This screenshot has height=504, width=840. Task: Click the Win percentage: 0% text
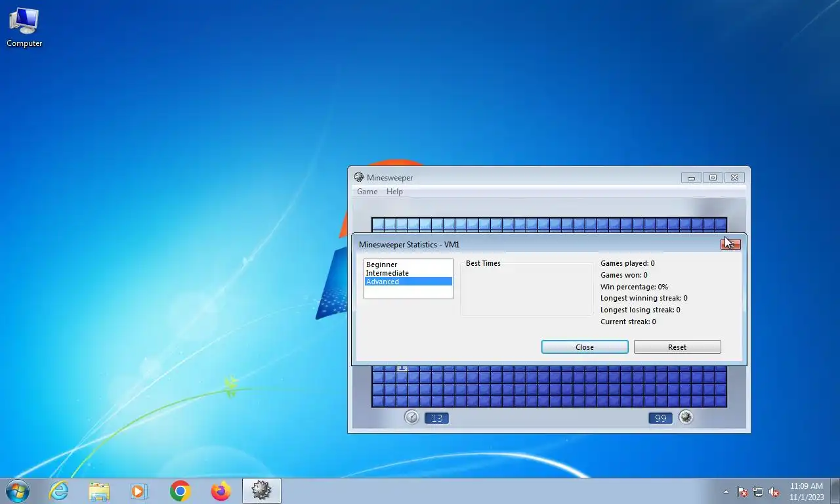click(x=634, y=287)
